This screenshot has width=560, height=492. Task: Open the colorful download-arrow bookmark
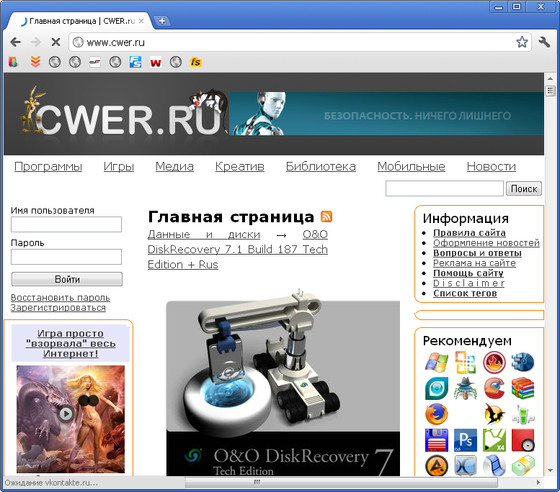[13, 62]
